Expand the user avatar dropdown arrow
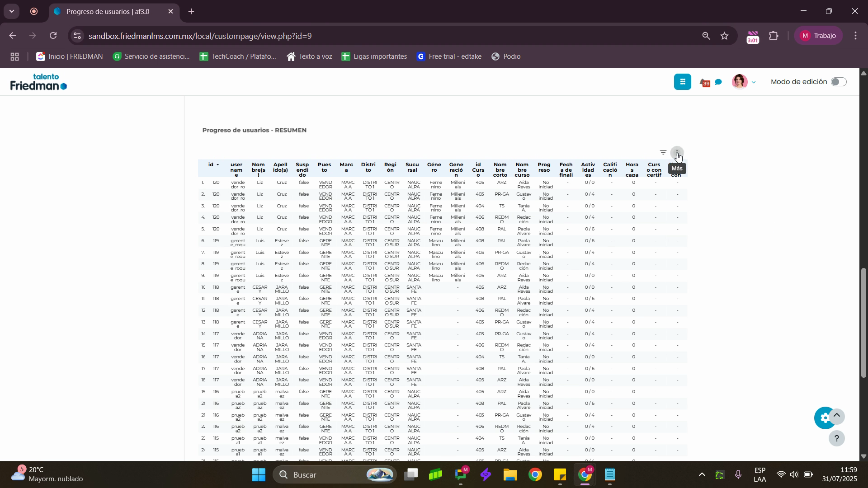This screenshot has width=868, height=488. [753, 82]
